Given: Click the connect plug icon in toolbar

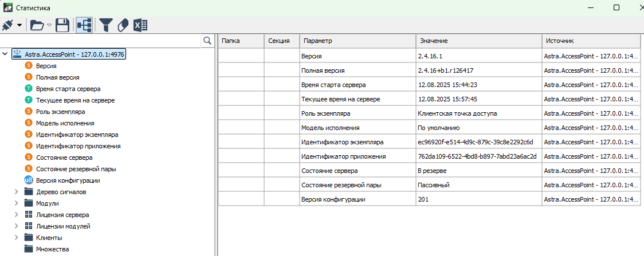Looking at the screenshot, I should (8, 25).
